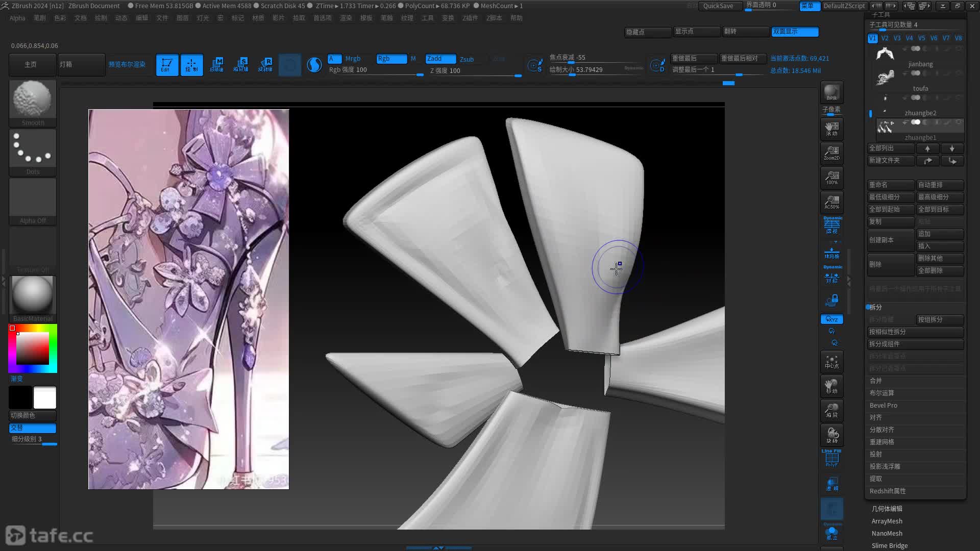The width and height of the screenshot is (980, 551).
Task: Open the Alpha menu
Action: 17,18
